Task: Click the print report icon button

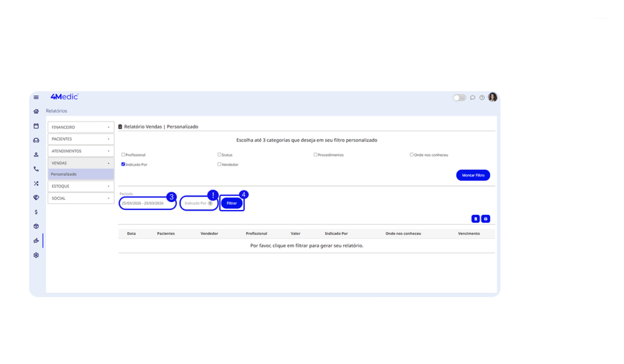Action: click(x=486, y=219)
